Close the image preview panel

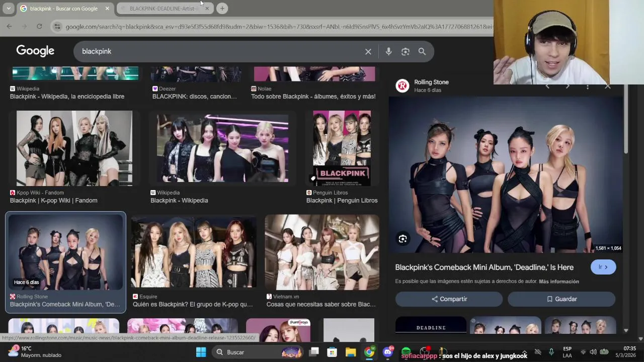[x=607, y=86]
